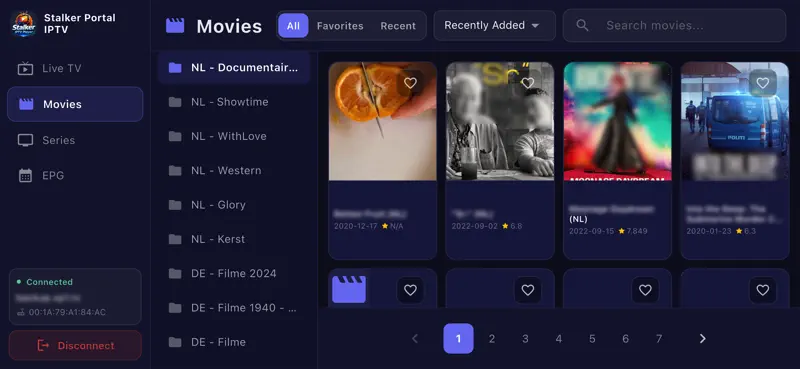Select the NL - Showtime category
Image resolution: width=800 pixels, height=369 pixels.
pyautogui.click(x=234, y=102)
